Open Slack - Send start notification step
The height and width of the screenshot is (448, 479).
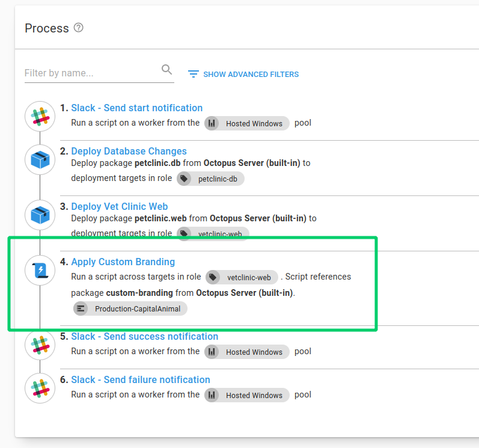click(x=136, y=108)
